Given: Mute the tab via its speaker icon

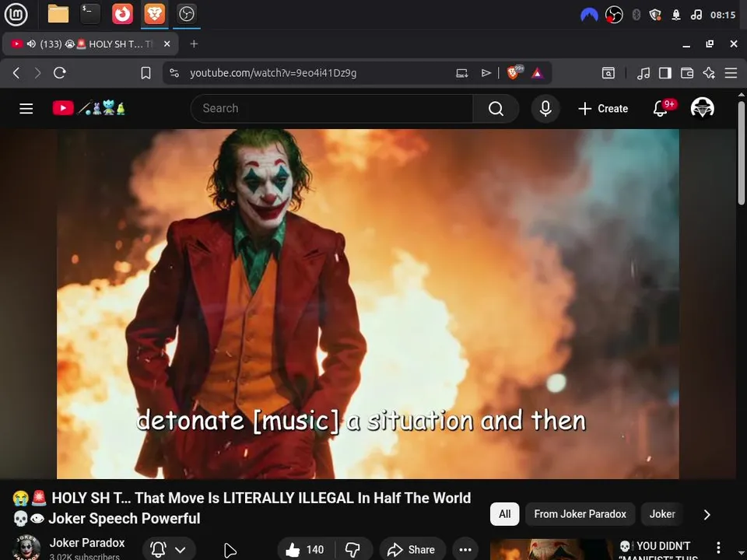Looking at the screenshot, I should pos(31,44).
